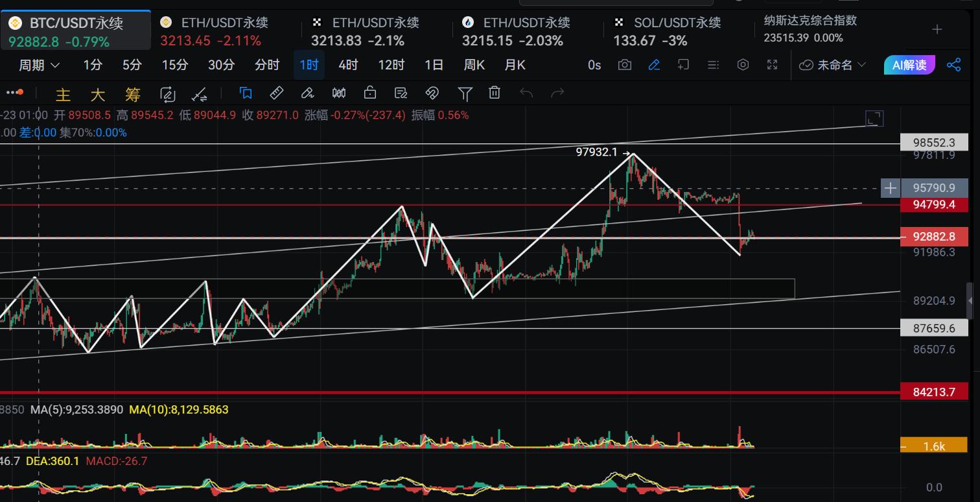The height and width of the screenshot is (502, 980).
Task: Add a new symbol tab with plus
Action: tap(937, 29)
